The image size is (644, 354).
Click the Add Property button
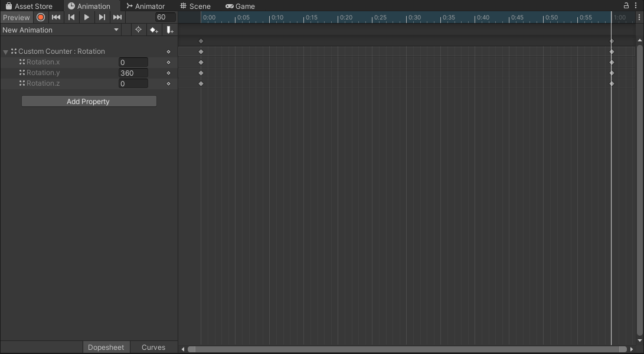coord(89,100)
